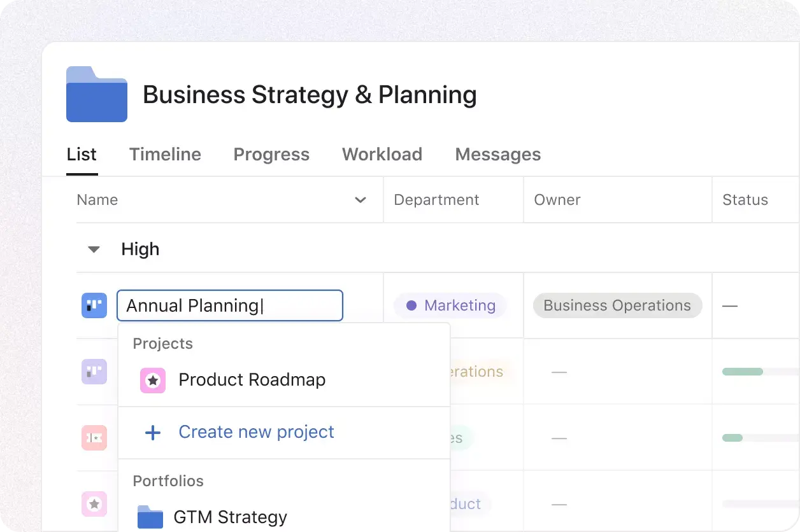Select Product Roadmap from the Projects suggestions
Image resolution: width=800 pixels, height=532 pixels.
pos(252,379)
